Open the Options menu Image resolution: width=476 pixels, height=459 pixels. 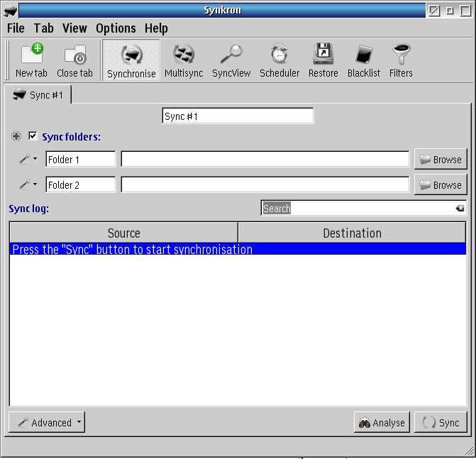116,28
